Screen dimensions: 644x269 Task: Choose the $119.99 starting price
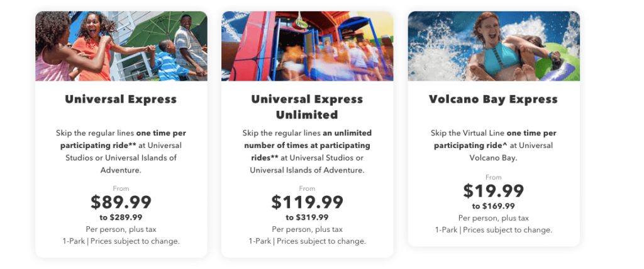click(307, 202)
